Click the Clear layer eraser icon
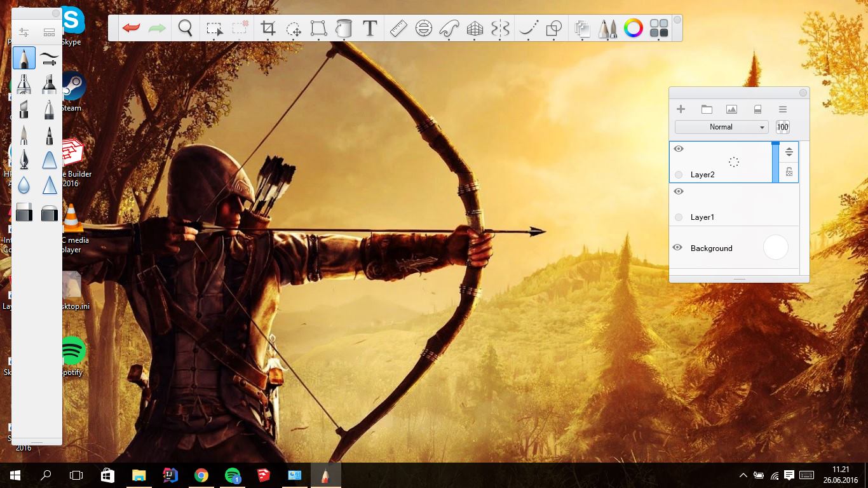This screenshot has height=488, width=868. pos(757,109)
